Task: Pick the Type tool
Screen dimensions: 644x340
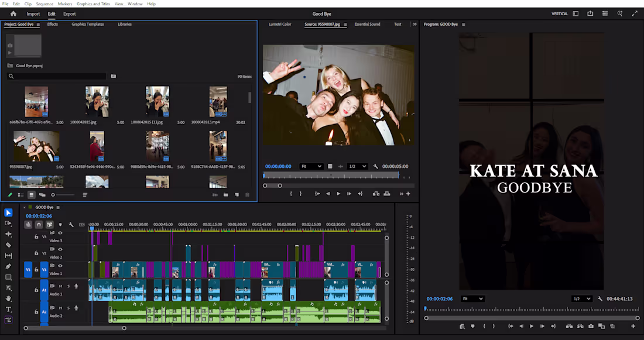Action: tap(8, 309)
